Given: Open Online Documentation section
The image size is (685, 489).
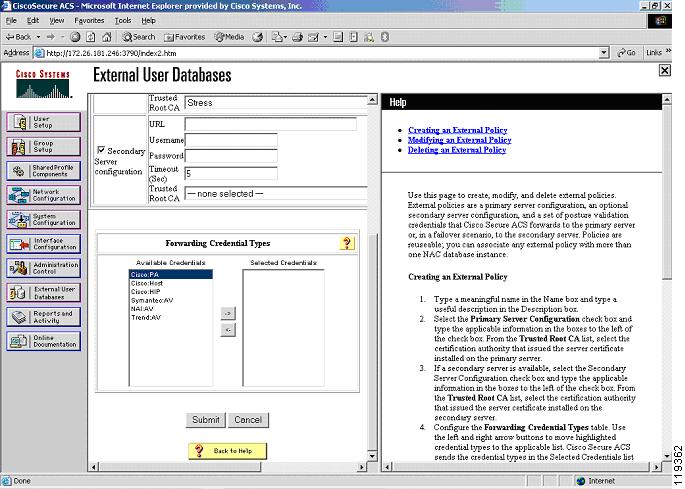Looking at the screenshot, I should click(43, 341).
